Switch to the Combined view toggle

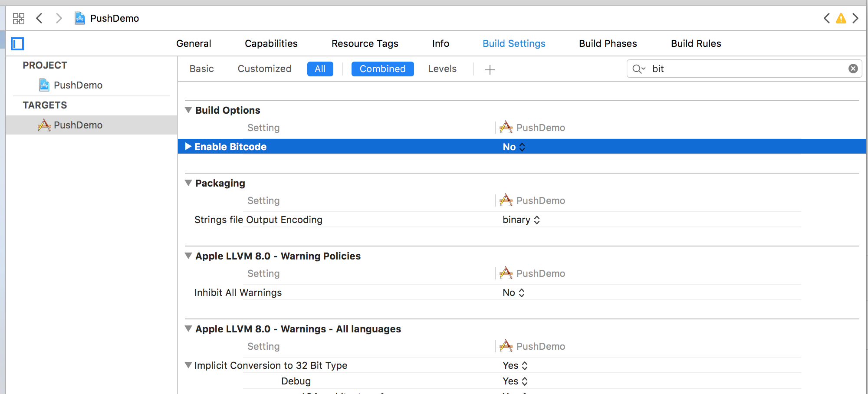[382, 69]
